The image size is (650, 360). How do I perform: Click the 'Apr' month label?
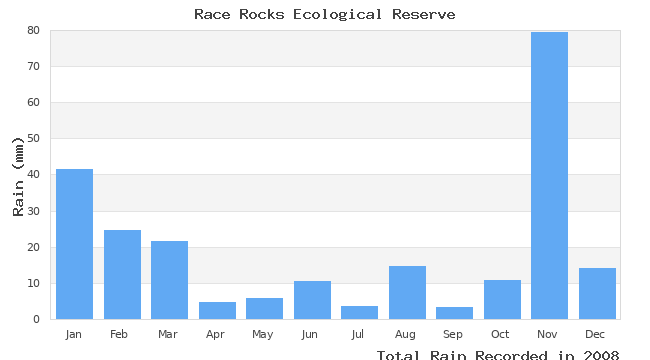[215, 334]
